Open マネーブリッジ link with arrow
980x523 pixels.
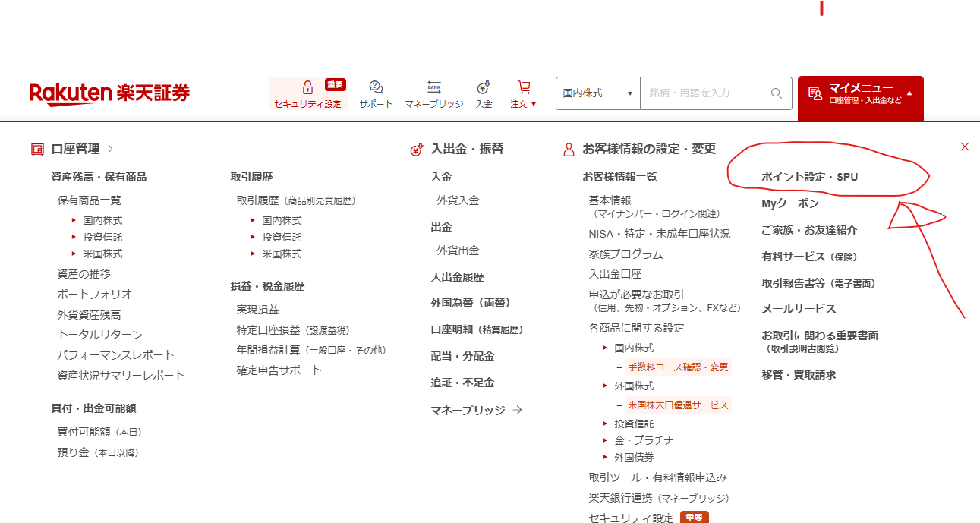click(476, 410)
